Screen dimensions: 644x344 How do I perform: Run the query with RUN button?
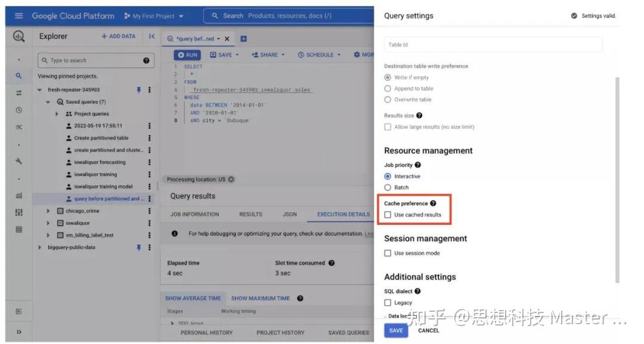187,55
